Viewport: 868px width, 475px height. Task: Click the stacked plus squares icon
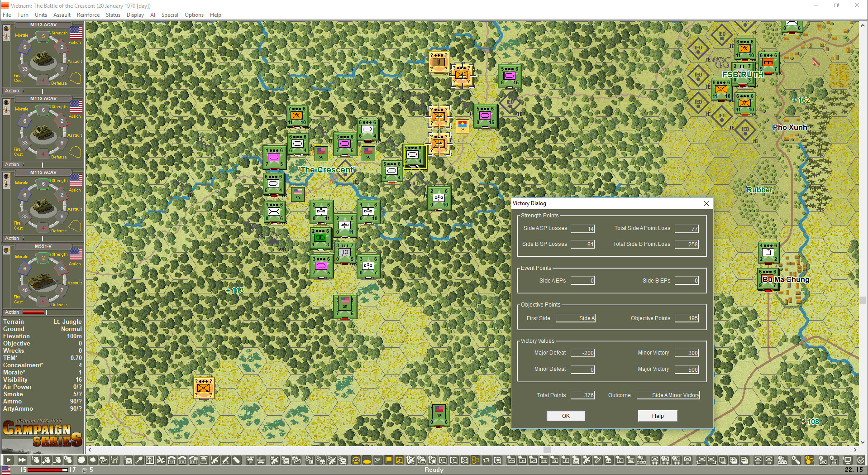click(734, 460)
